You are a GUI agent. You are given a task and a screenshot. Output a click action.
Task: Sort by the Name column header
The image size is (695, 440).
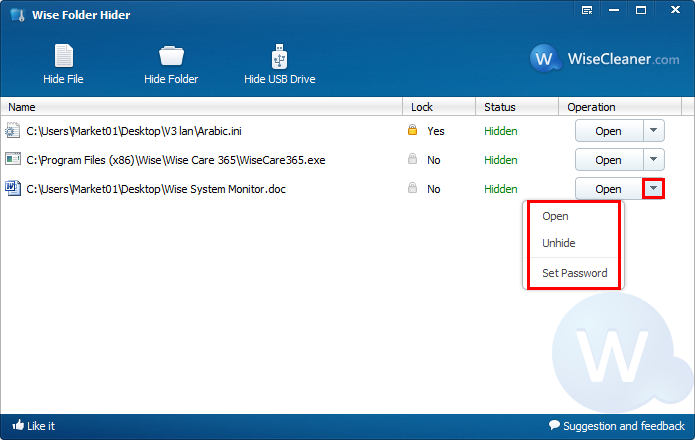[201, 107]
